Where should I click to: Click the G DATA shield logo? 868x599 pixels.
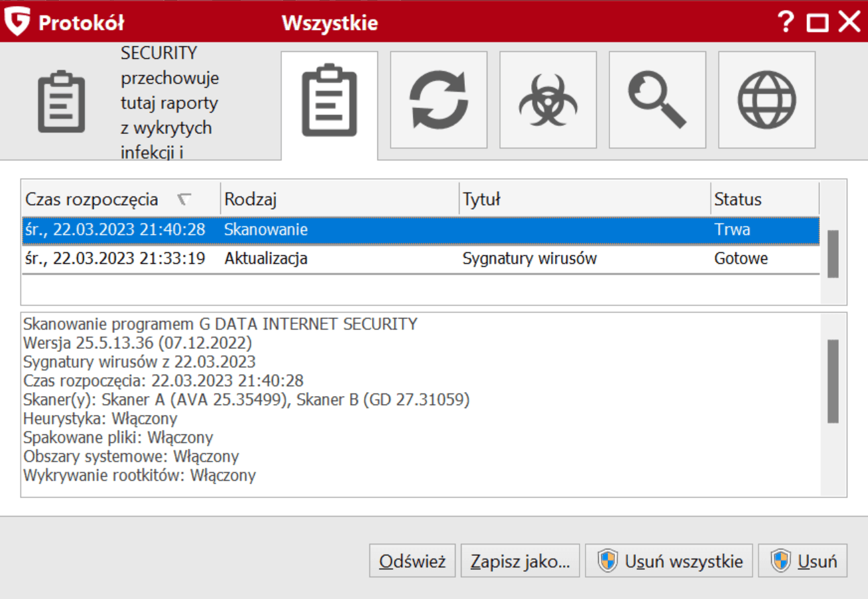pos(17,22)
